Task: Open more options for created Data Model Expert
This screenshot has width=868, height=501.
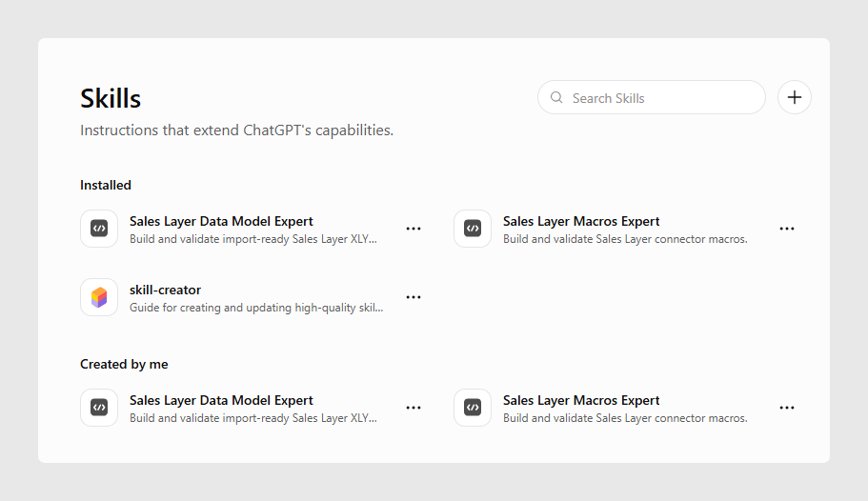Action: tap(414, 408)
